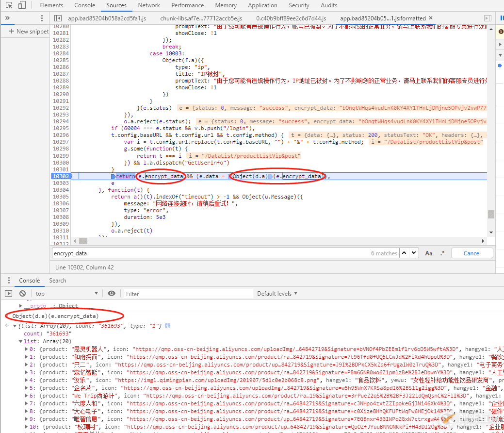Create a live expression with eye icon
The image size is (504, 433).
(x=112, y=294)
